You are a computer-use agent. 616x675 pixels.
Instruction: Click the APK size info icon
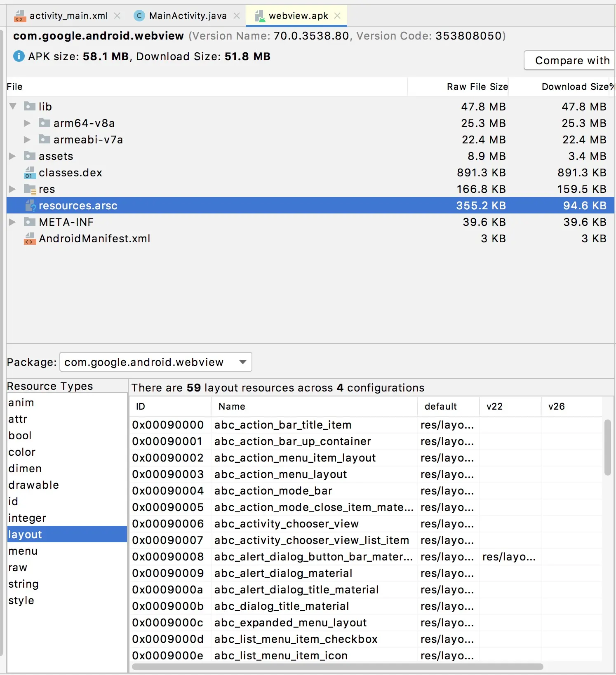19,56
